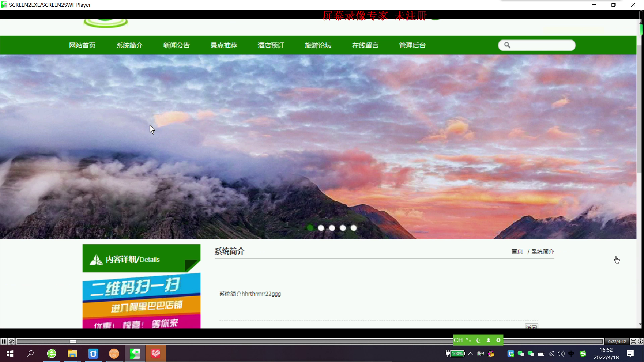Select the second carousel dot

point(321,228)
